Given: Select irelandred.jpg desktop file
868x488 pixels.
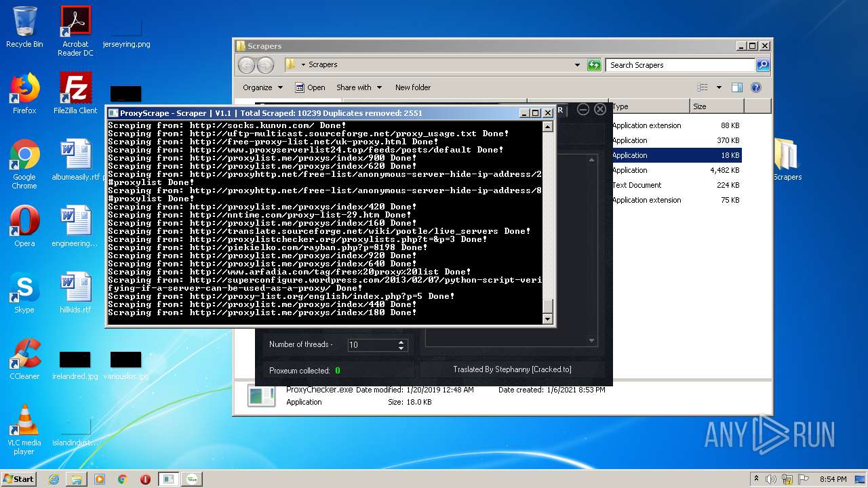Looking at the screenshot, I should 75,365.
